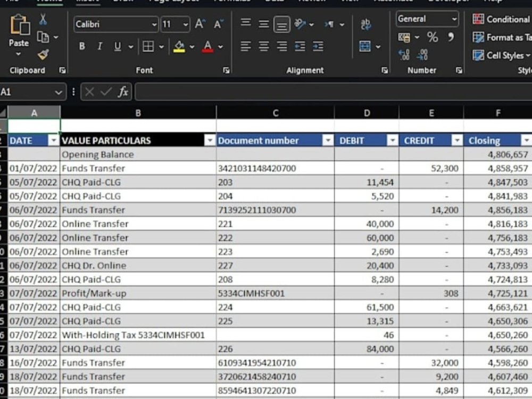Click the Increase Font Size icon

point(200,24)
